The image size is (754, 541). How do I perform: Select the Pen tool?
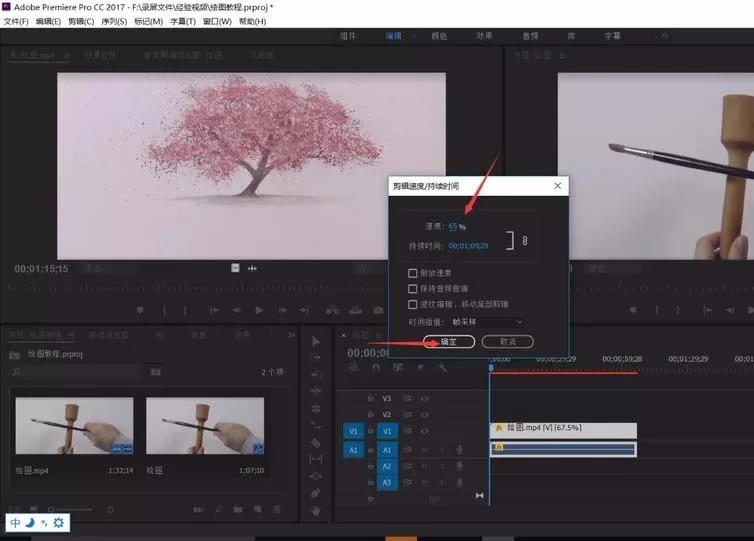click(315, 493)
